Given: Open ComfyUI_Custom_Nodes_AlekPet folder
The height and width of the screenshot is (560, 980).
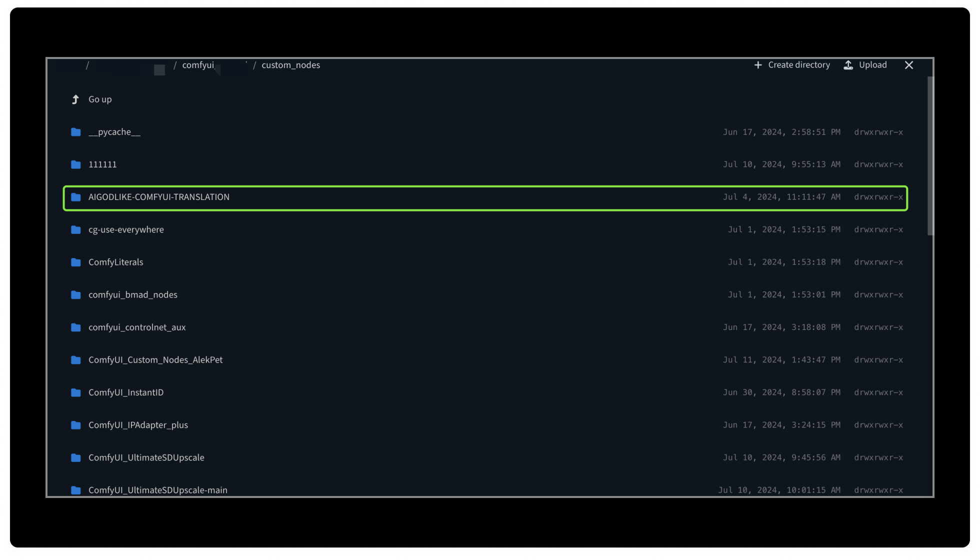Looking at the screenshot, I should pyautogui.click(x=155, y=360).
